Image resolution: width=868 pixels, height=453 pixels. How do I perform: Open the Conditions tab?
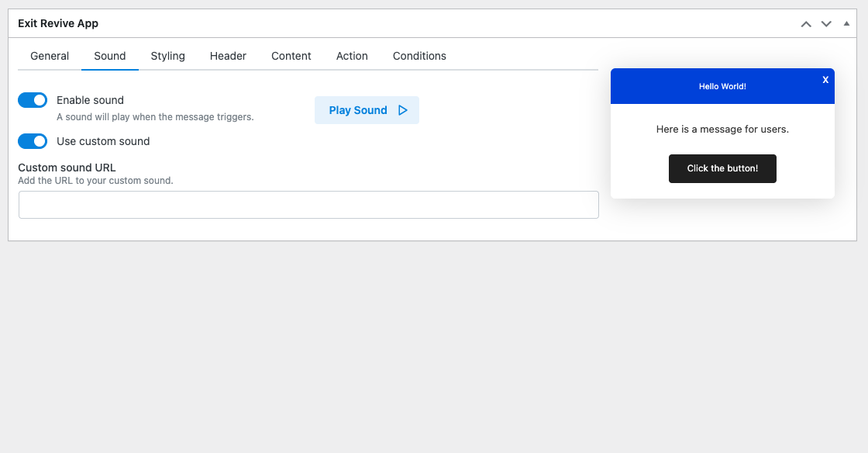click(x=419, y=56)
